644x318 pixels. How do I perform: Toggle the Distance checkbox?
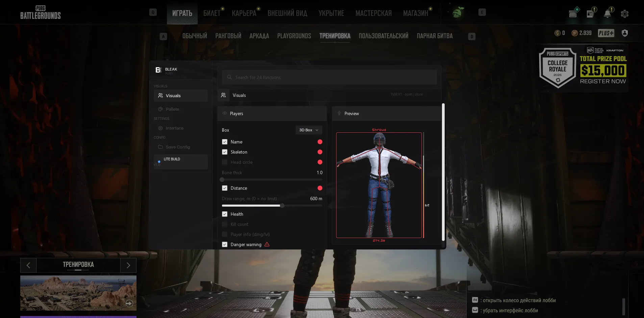(x=225, y=188)
